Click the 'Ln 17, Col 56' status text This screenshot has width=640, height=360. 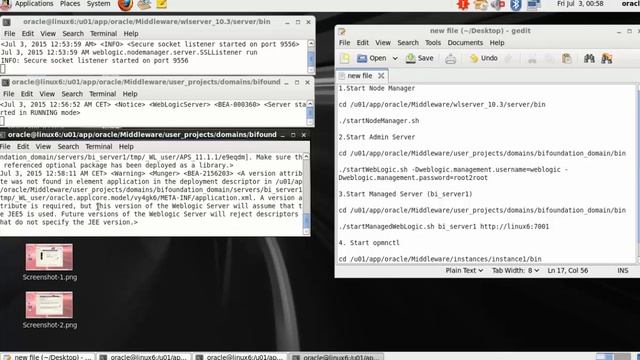point(568,270)
